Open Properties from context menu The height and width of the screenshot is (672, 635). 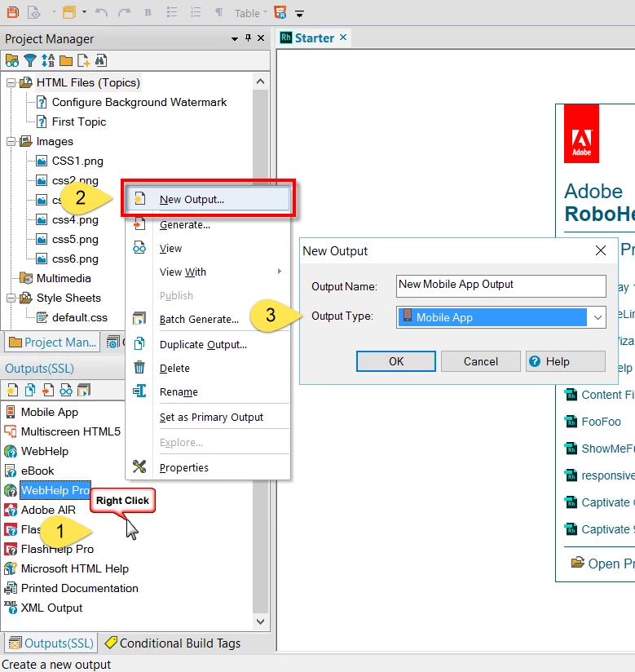[x=208, y=467]
